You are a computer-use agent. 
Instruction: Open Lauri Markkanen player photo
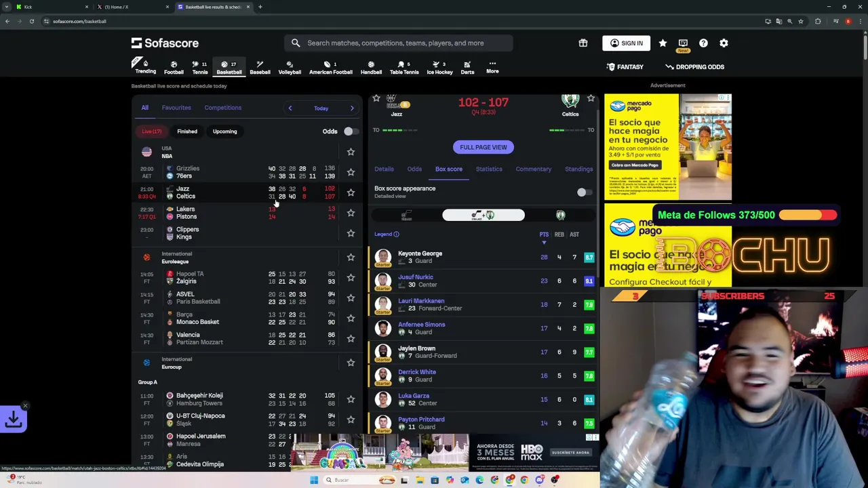tap(383, 304)
